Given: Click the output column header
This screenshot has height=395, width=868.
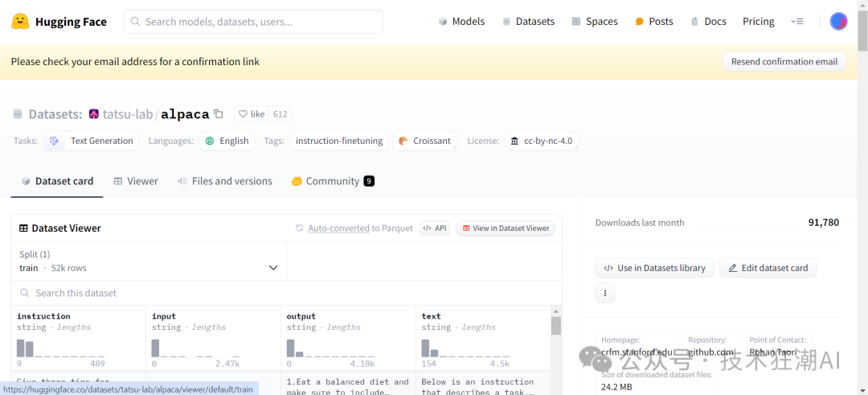Looking at the screenshot, I should tap(301, 316).
